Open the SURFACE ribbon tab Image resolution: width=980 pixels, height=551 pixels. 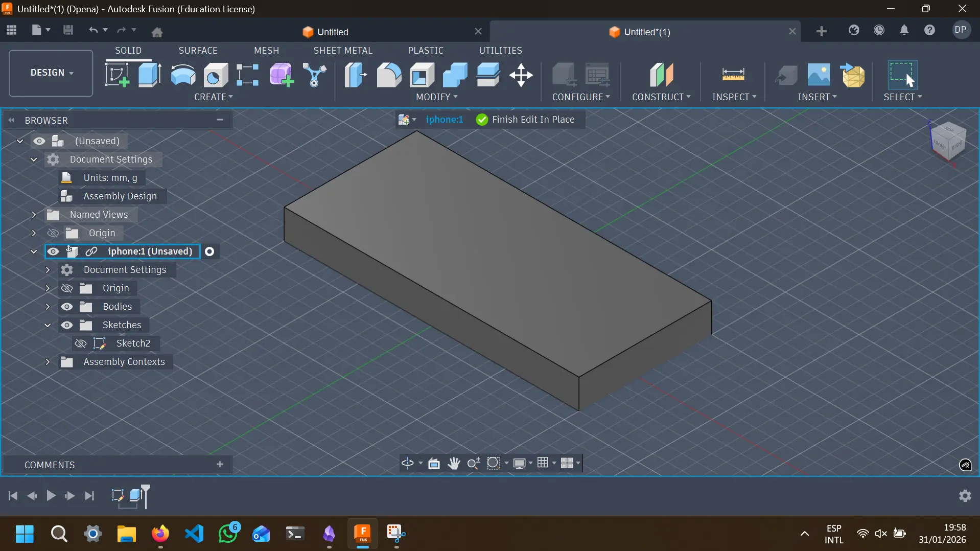[x=198, y=50]
